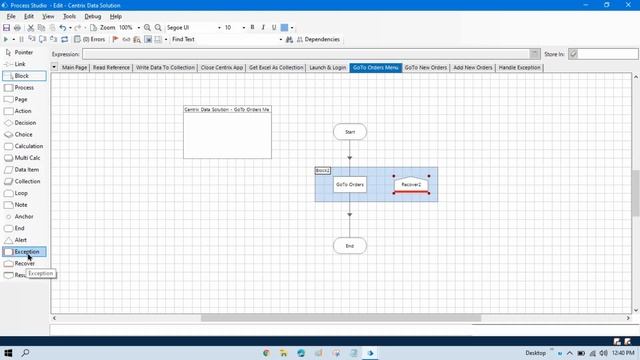Click the Zoom Out magnifier icon
Image resolution: width=640 pixels, height=360 pixels.
pos(158,27)
